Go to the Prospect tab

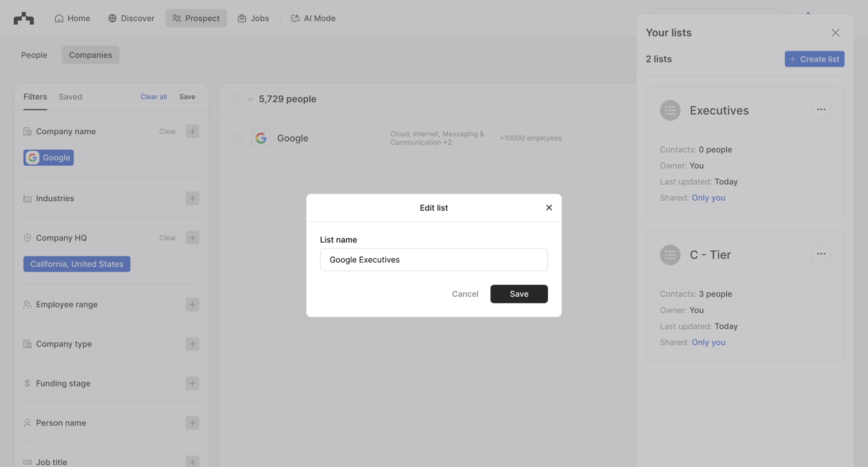tap(196, 18)
